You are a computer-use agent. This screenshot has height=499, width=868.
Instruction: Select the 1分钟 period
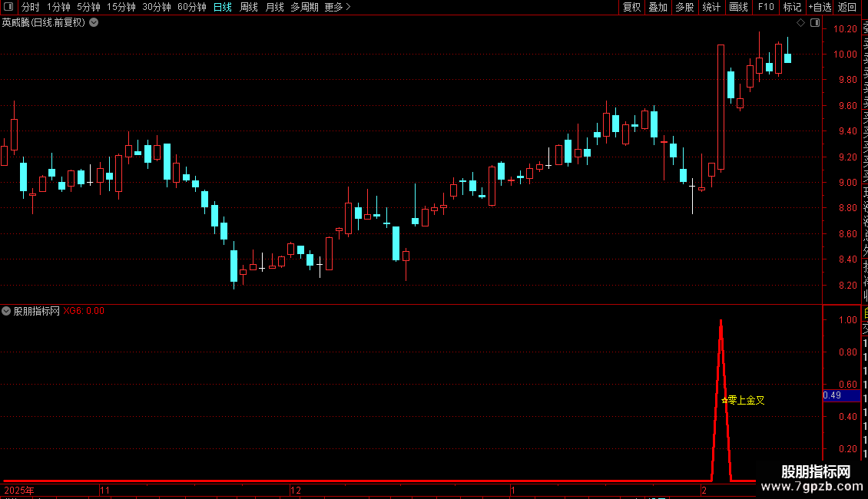[58, 7]
